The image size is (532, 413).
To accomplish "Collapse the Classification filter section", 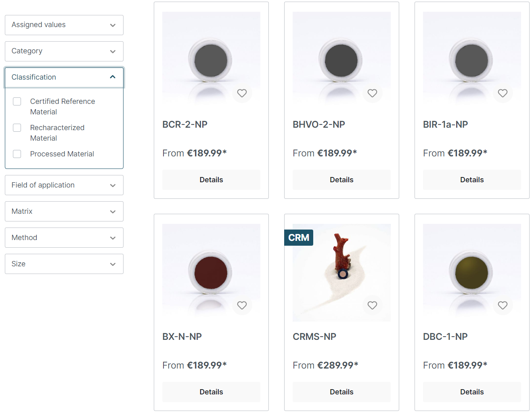I will (x=64, y=77).
